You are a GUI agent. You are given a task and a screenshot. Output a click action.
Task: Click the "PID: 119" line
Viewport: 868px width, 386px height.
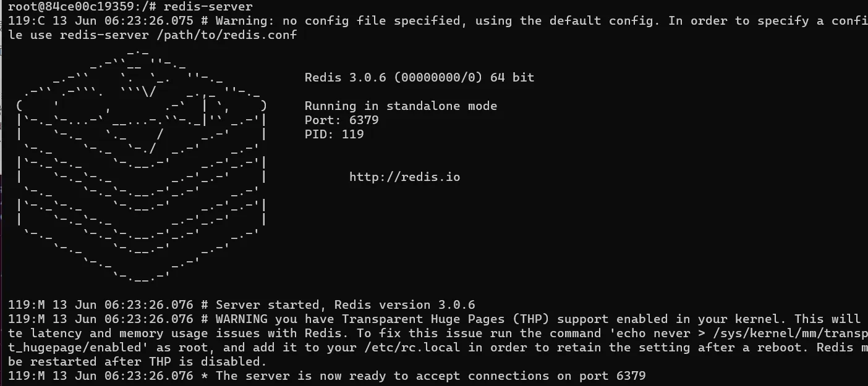334,135
